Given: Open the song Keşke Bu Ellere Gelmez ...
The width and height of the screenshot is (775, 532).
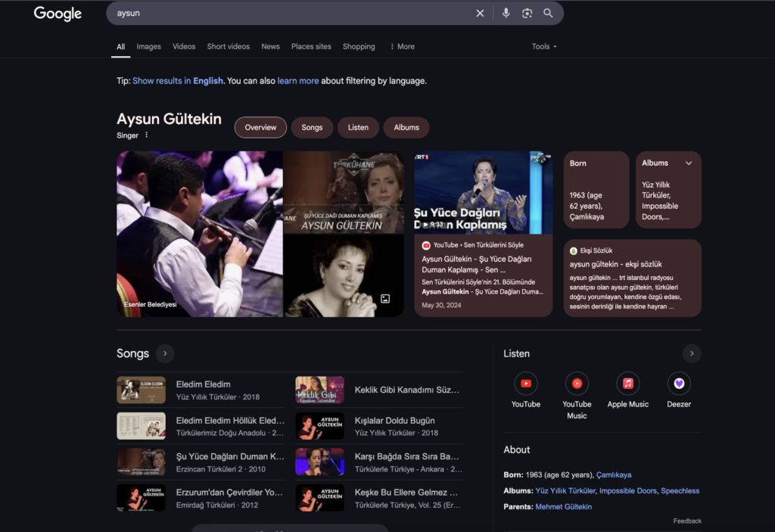Looking at the screenshot, I should point(379,499).
